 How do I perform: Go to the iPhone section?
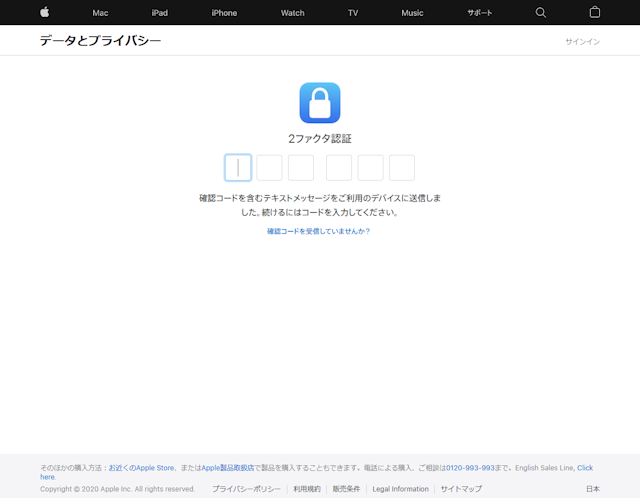click(x=224, y=13)
